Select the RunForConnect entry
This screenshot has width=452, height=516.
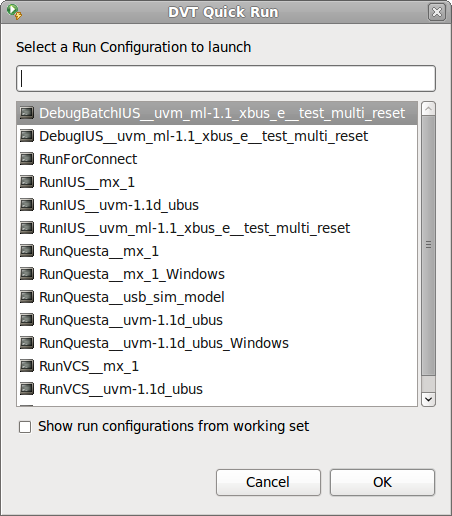tap(217, 159)
